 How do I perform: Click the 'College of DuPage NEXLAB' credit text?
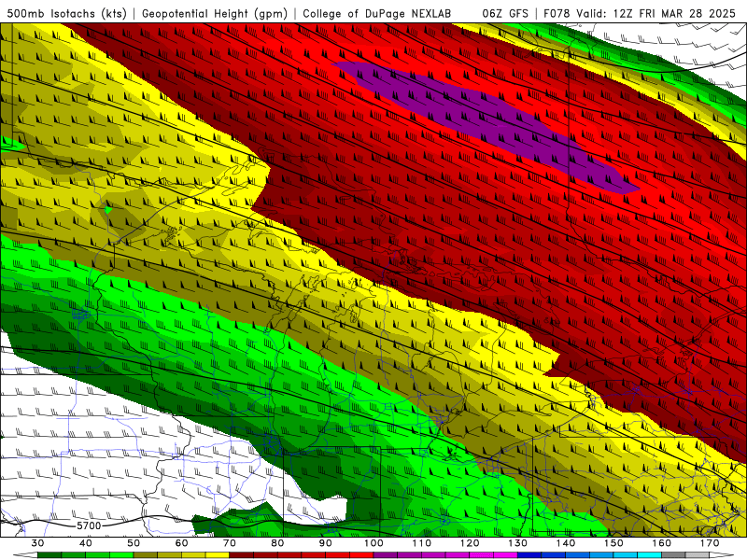[x=377, y=13]
